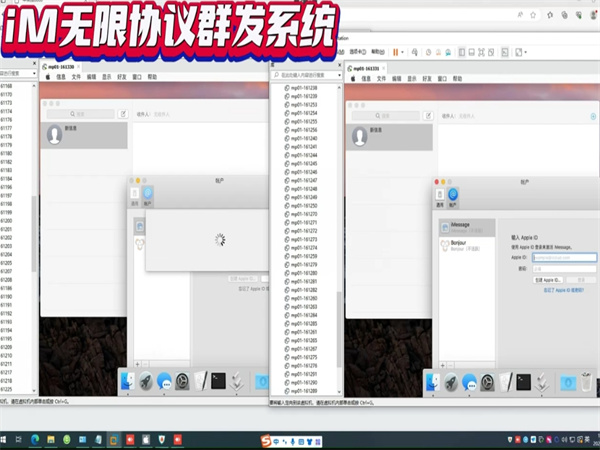The height and width of the screenshot is (450, 600).
Task: Click the forgot Apple ID or password link
Action: click(565, 290)
